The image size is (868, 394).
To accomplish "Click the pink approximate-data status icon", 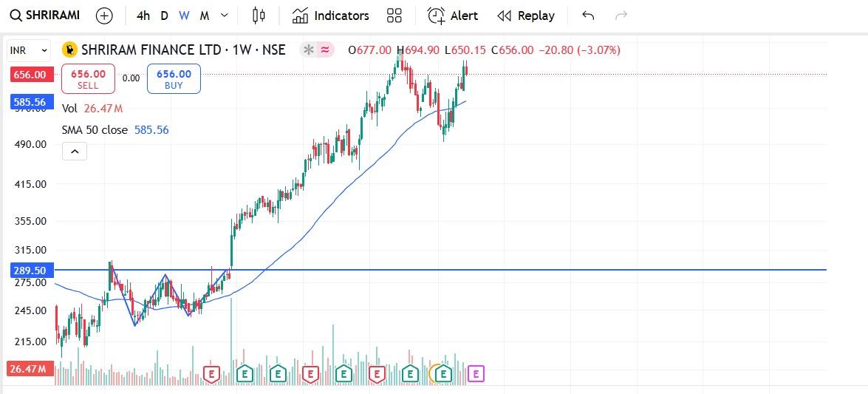I will 326,50.
